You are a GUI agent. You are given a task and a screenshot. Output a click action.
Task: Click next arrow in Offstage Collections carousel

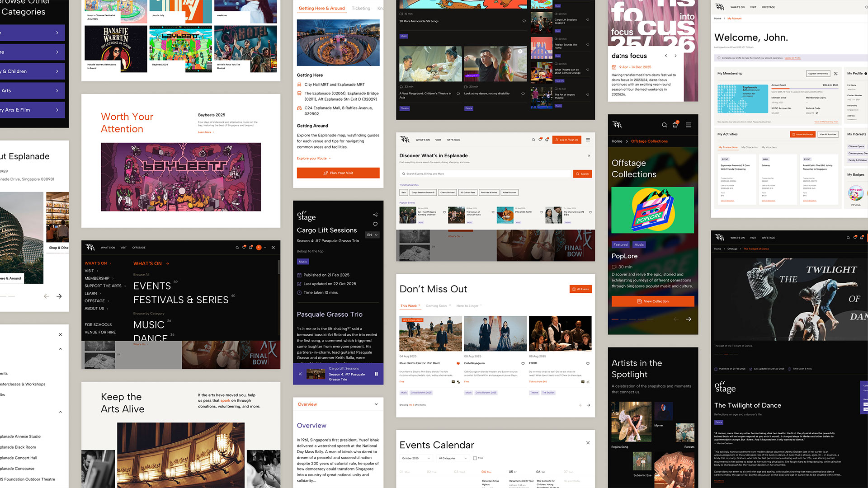pos(689,319)
